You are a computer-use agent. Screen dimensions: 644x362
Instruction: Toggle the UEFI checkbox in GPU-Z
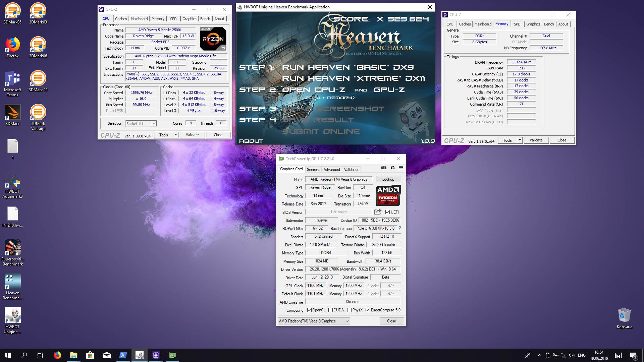click(387, 212)
